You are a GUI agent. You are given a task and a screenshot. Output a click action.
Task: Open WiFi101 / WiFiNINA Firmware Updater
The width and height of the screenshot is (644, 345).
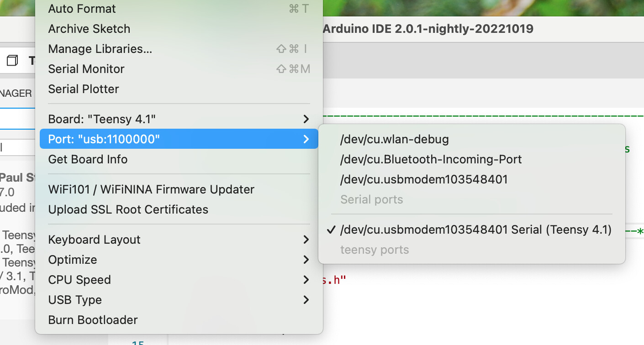tap(151, 189)
